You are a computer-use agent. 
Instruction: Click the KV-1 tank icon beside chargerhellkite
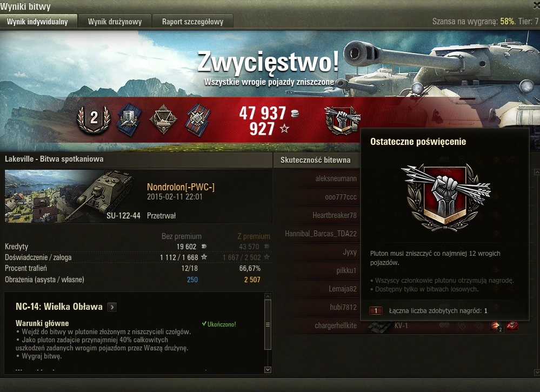point(379,326)
